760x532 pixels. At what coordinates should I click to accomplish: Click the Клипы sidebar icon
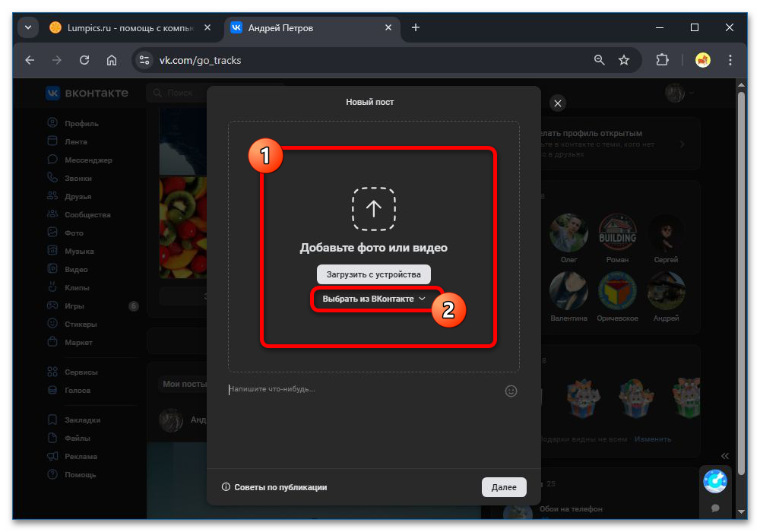[x=52, y=287]
